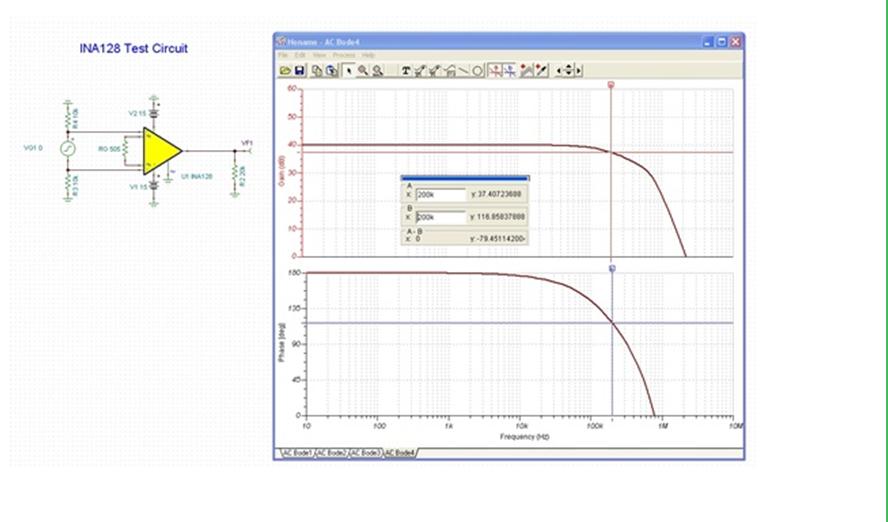The width and height of the screenshot is (888, 522).
Task: Click the RG 505 resistor in circuit
Action: coord(125,149)
